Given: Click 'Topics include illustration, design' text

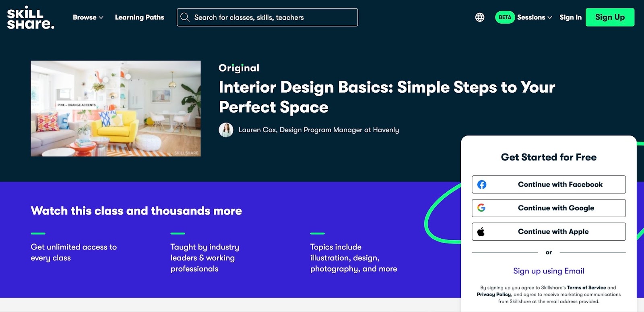Looking at the screenshot, I should click(353, 258).
